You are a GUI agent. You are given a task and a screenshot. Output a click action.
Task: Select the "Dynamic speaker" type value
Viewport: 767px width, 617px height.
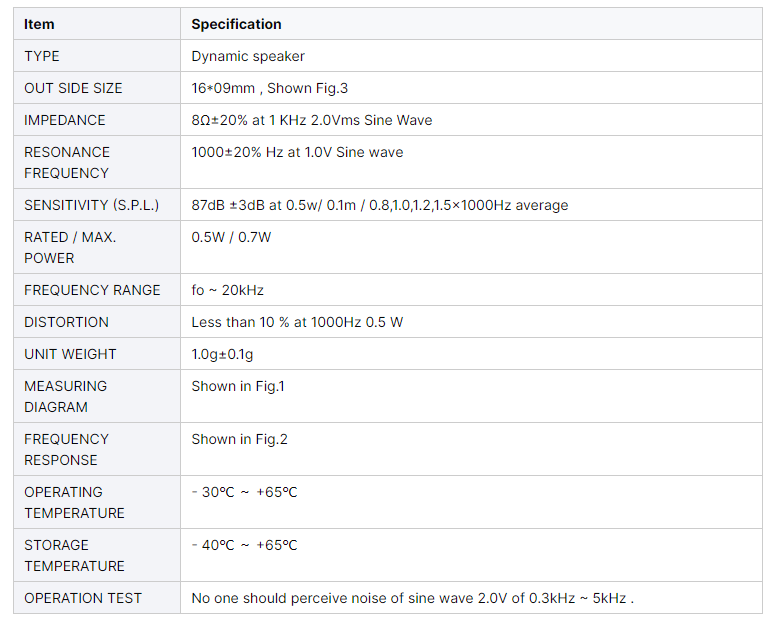[x=248, y=56]
